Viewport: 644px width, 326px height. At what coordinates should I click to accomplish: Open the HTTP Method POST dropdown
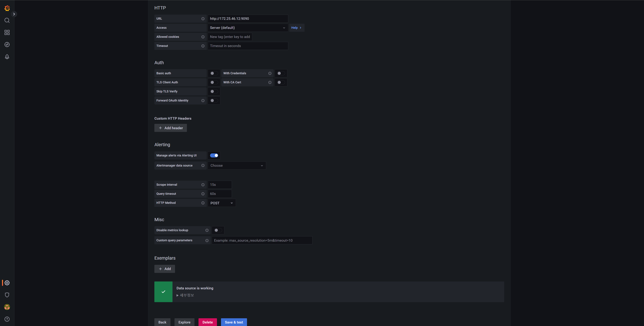(x=221, y=203)
